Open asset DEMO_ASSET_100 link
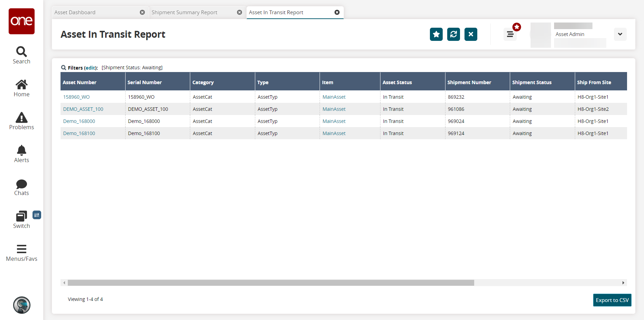 [x=83, y=109]
